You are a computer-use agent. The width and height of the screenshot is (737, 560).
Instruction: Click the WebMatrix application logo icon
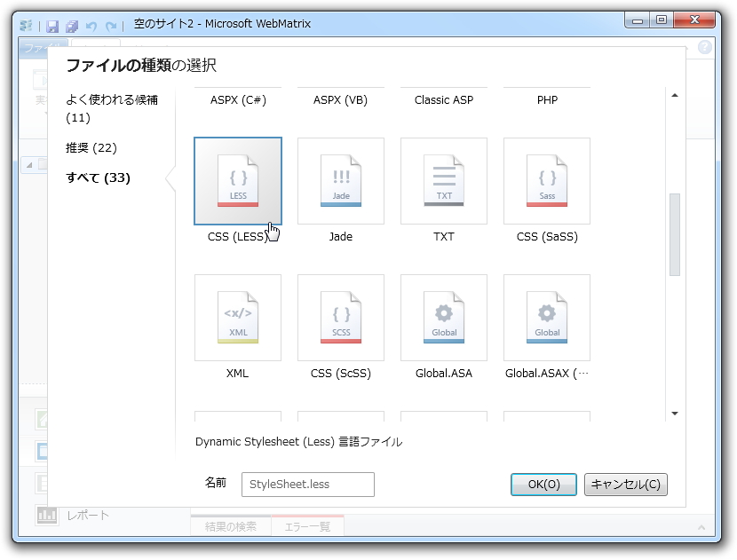tap(27, 26)
